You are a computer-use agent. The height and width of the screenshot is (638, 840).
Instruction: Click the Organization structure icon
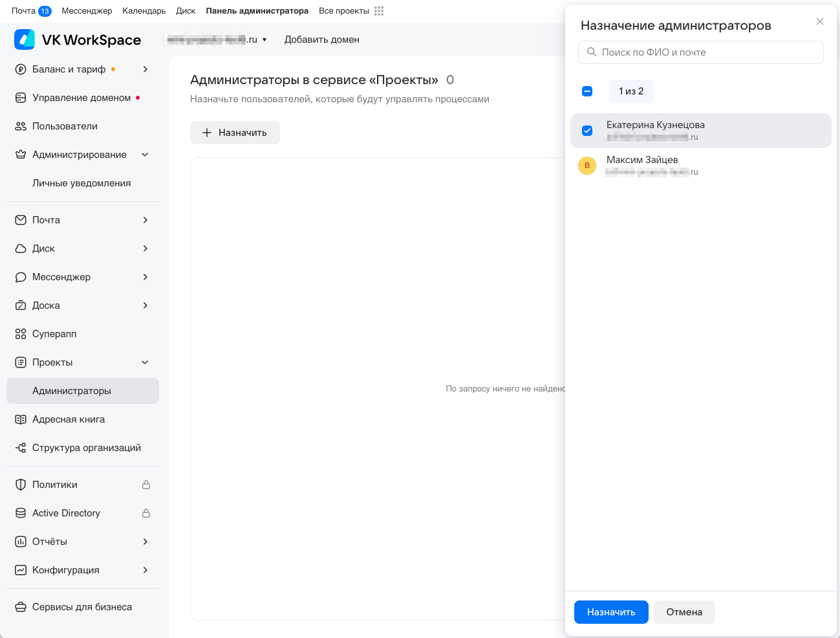click(21, 448)
